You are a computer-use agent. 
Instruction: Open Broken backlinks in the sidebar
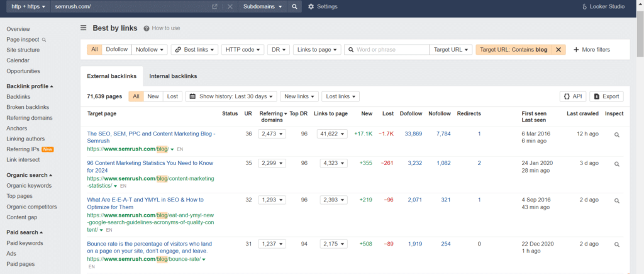[28, 107]
